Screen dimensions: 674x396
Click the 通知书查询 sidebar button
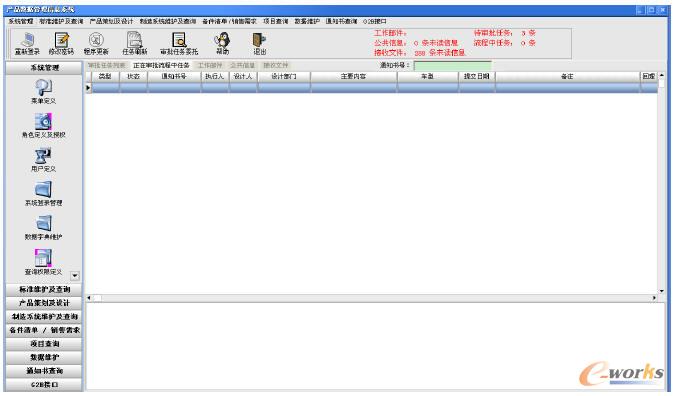[44, 371]
